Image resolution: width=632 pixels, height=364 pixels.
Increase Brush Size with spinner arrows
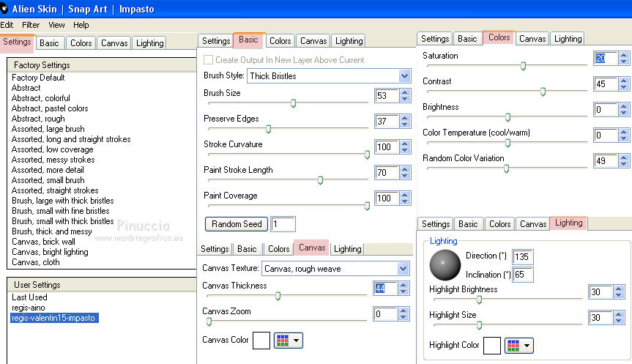click(x=404, y=92)
